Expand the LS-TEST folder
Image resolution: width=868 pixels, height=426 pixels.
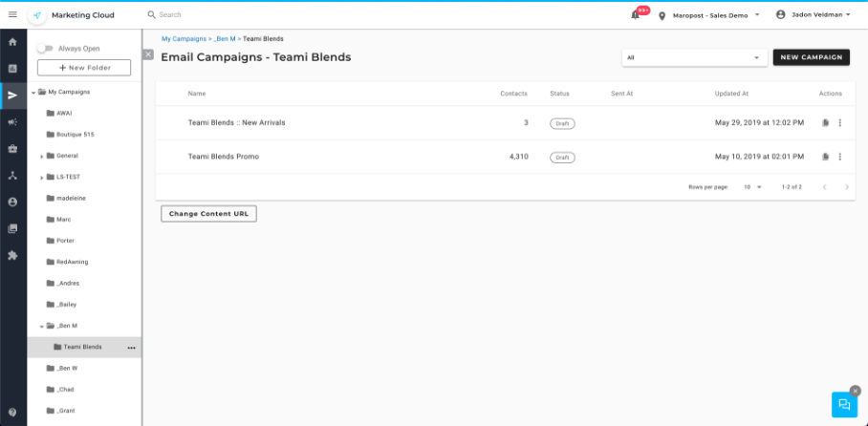click(x=41, y=178)
